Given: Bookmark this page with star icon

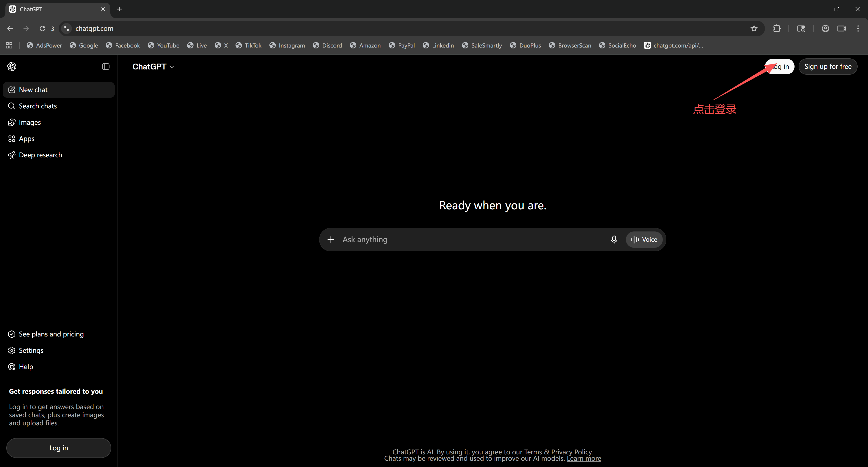Looking at the screenshot, I should pos(754,28).
